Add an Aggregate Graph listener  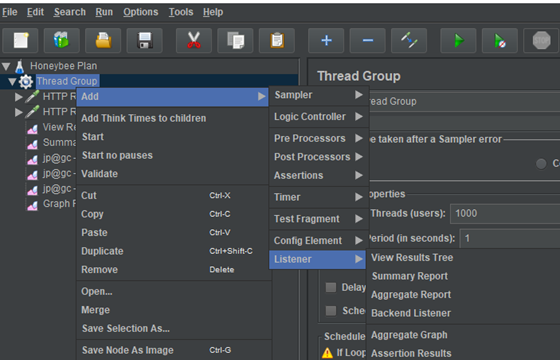[463, 335]
